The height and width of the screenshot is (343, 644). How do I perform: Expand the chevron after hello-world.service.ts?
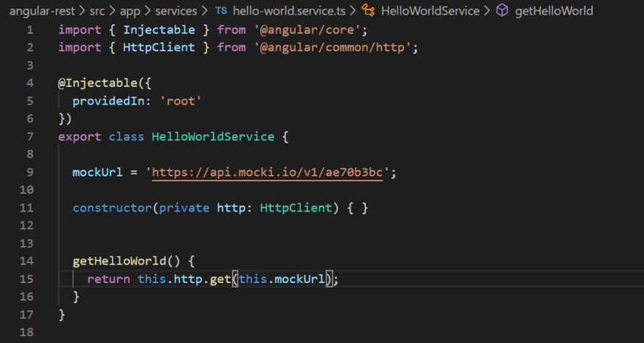(x=353, y=11)
